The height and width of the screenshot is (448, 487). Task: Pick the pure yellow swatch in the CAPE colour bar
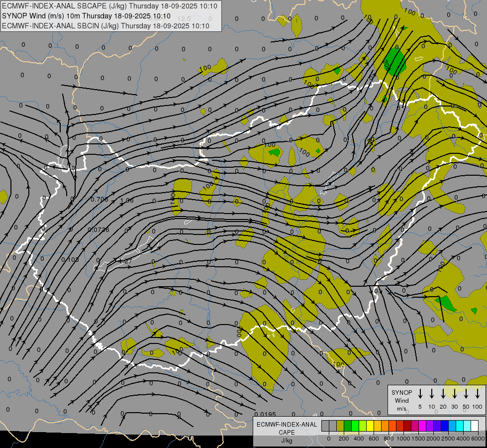tap(370, 426)
